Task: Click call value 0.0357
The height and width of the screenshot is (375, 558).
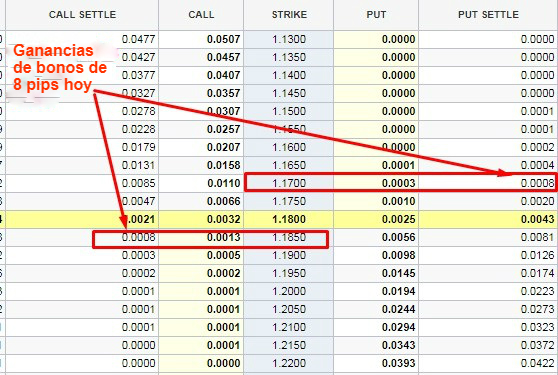Action: tap(223, 93)
